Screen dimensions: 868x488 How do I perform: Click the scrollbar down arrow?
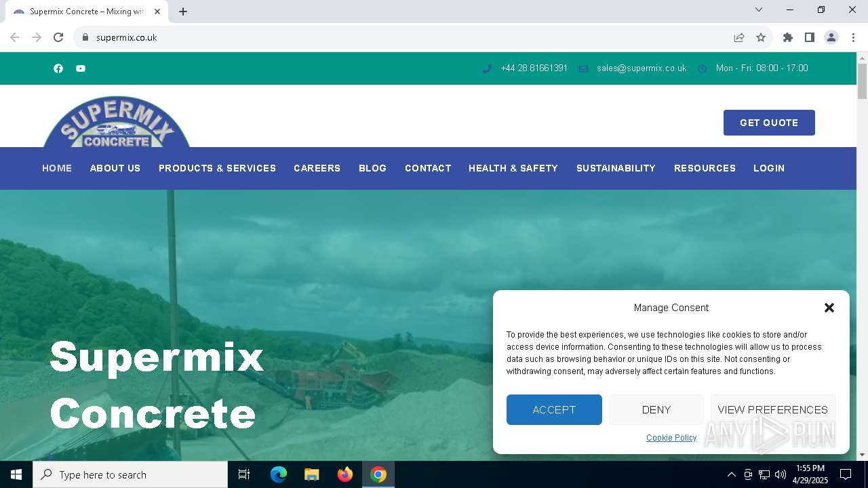pos(862,455)
